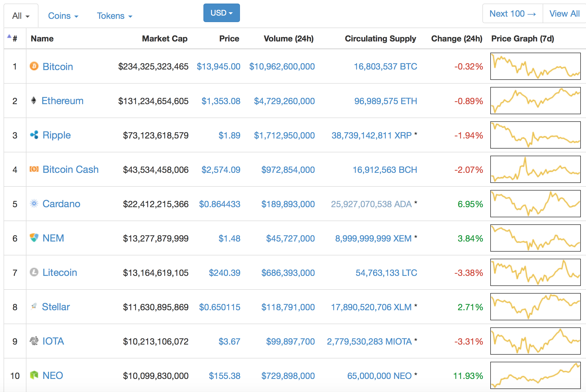Expand the Coins filter dropdown
The image size is (586, 392).
[63, 16]
